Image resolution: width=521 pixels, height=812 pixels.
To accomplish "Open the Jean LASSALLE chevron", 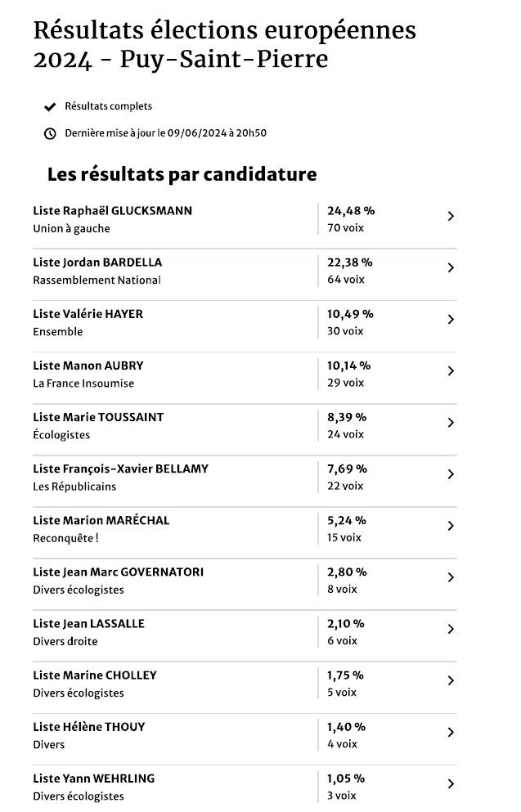I will click(x=451, y=629).
